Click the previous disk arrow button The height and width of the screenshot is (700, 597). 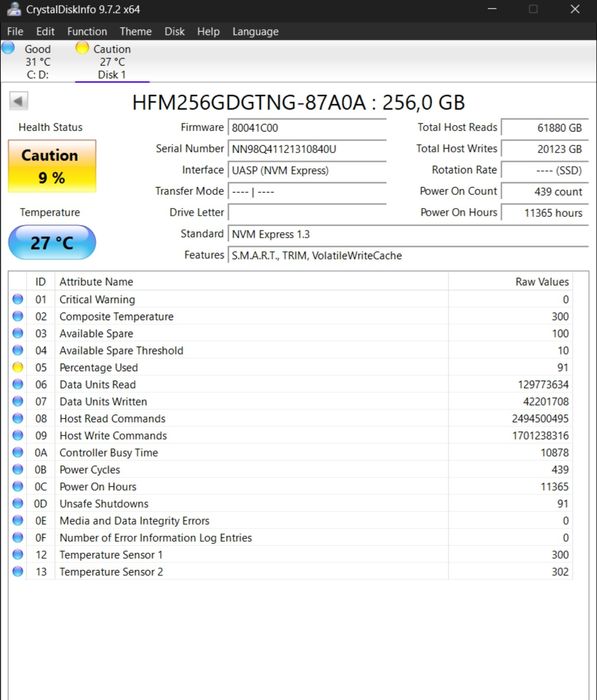point(19,101)
